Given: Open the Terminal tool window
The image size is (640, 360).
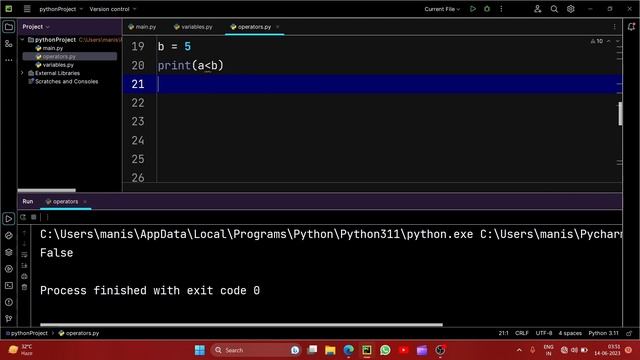Looking at the screenshot, I should click(9, 286).
